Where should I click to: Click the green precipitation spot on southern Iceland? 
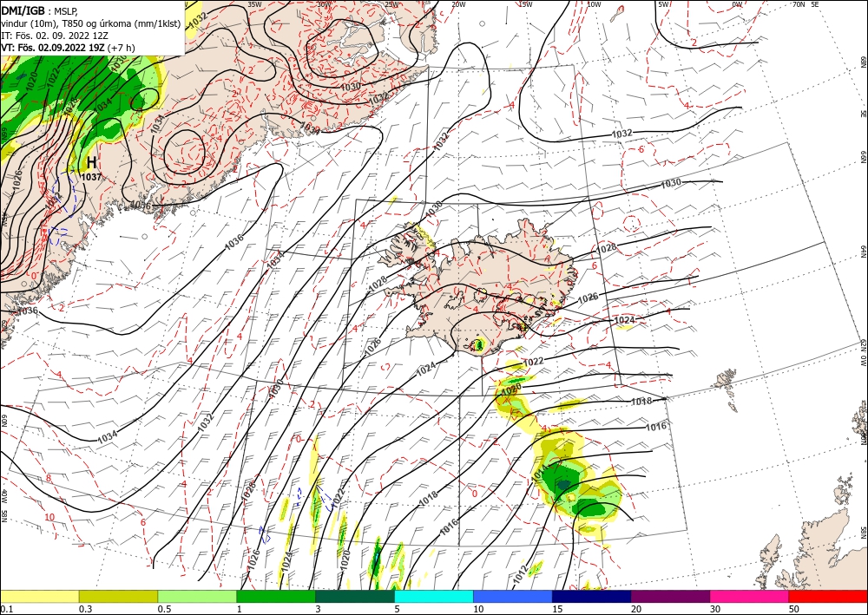pyautogui.click(x=479, y=345)
